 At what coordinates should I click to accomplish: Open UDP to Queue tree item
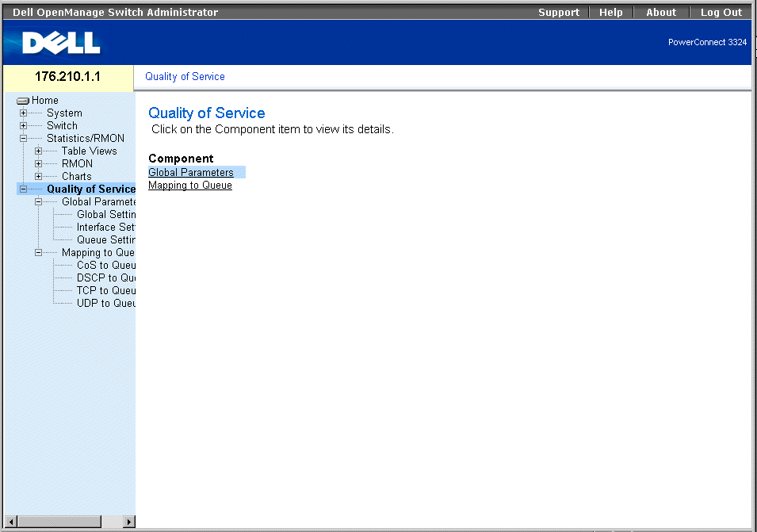(106, 303)
